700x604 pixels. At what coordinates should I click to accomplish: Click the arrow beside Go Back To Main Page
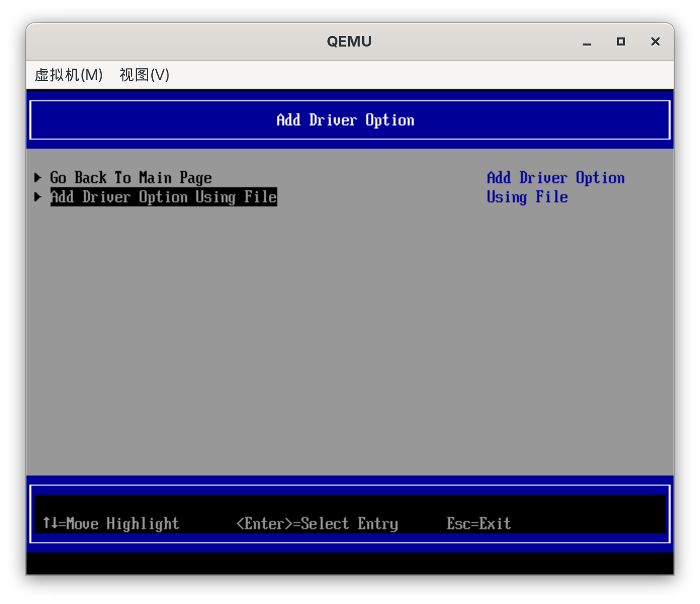38,178
